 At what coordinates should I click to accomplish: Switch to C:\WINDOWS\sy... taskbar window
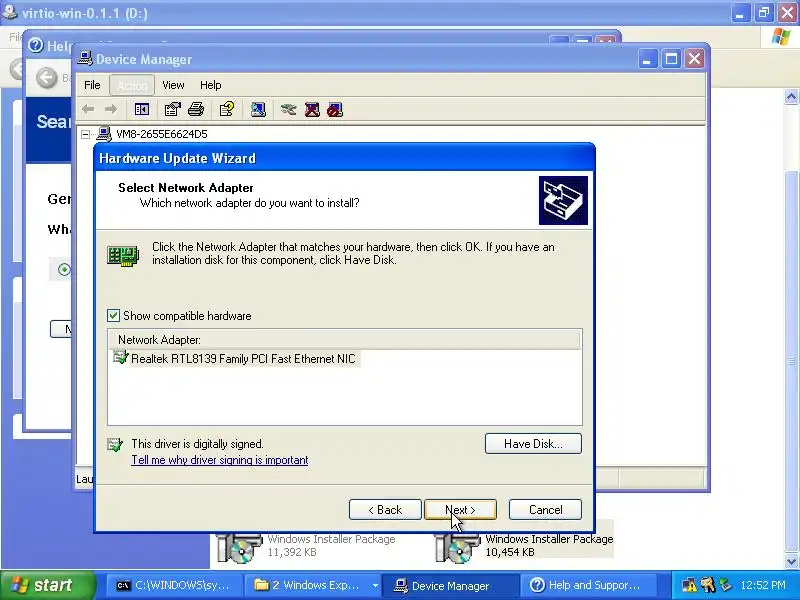tap(174, 585)
